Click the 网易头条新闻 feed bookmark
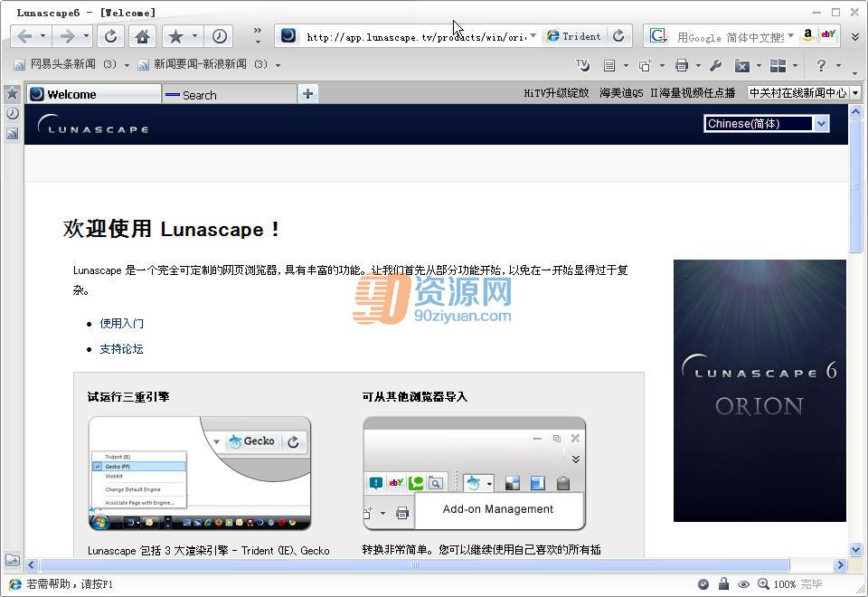868x597 pixels. pos(65,65)
